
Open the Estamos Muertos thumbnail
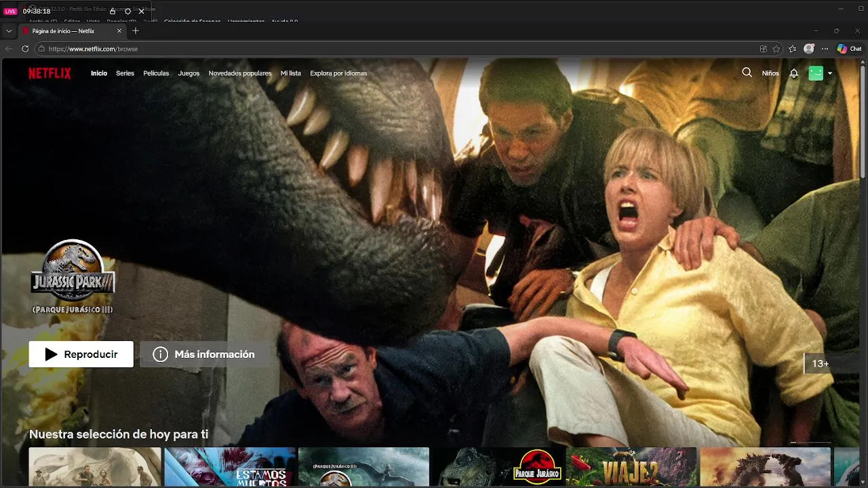pyautogui.click(x=230, y=467)
